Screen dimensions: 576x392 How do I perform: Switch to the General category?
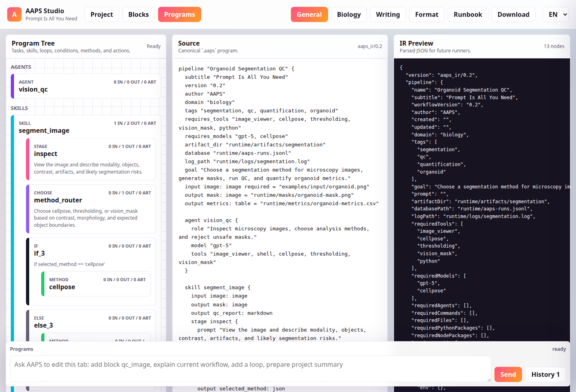coord(309,14)
